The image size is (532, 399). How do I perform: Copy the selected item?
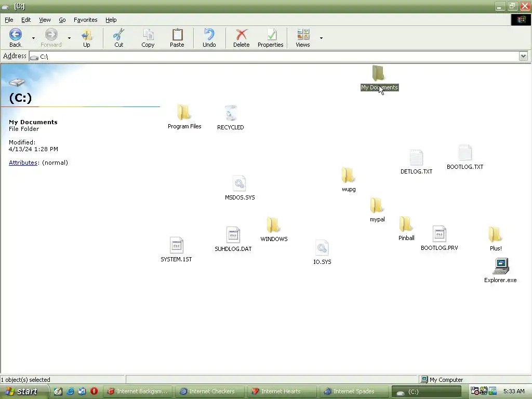point(148,37)
